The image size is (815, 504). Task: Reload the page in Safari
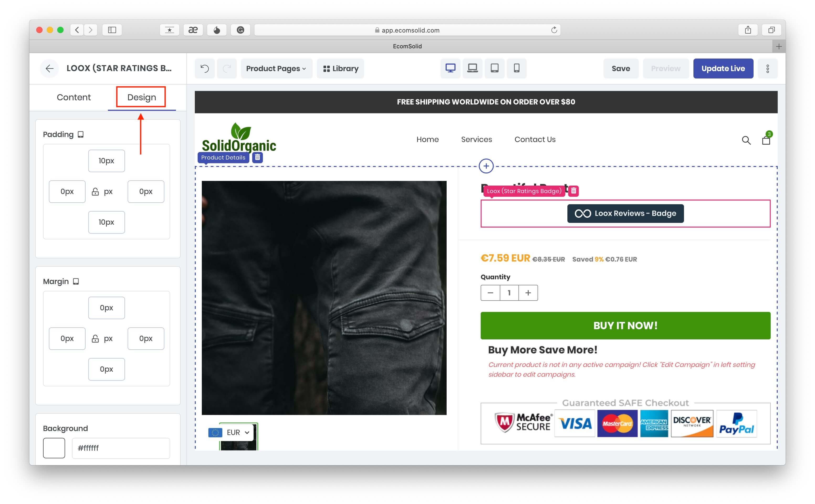pos(554,30)
